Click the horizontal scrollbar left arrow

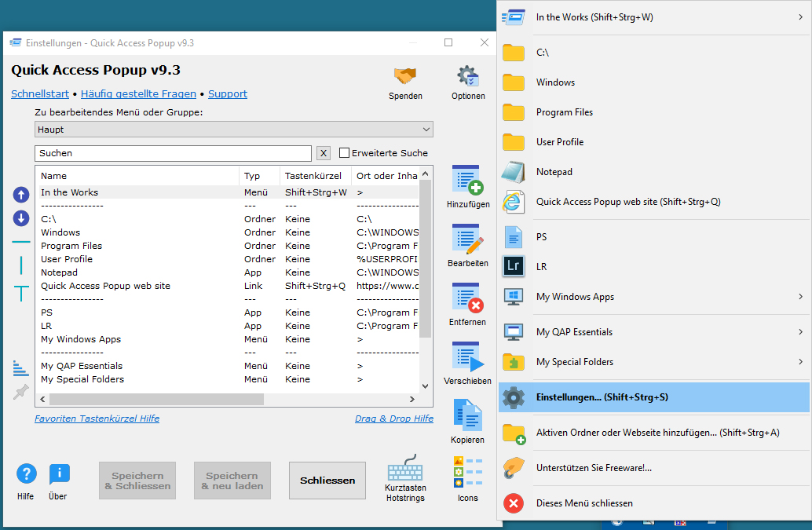pyautogui.click(x=42, y=399)
